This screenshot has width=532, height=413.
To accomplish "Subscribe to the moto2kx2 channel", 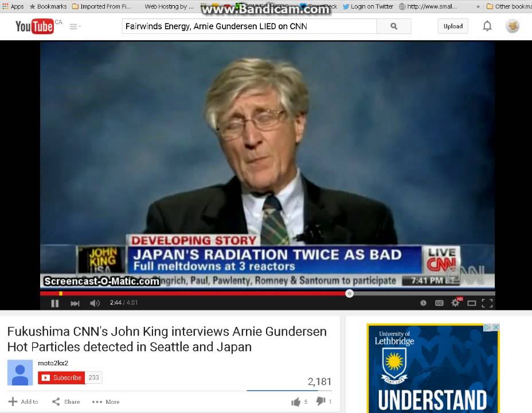I will 61,377.
